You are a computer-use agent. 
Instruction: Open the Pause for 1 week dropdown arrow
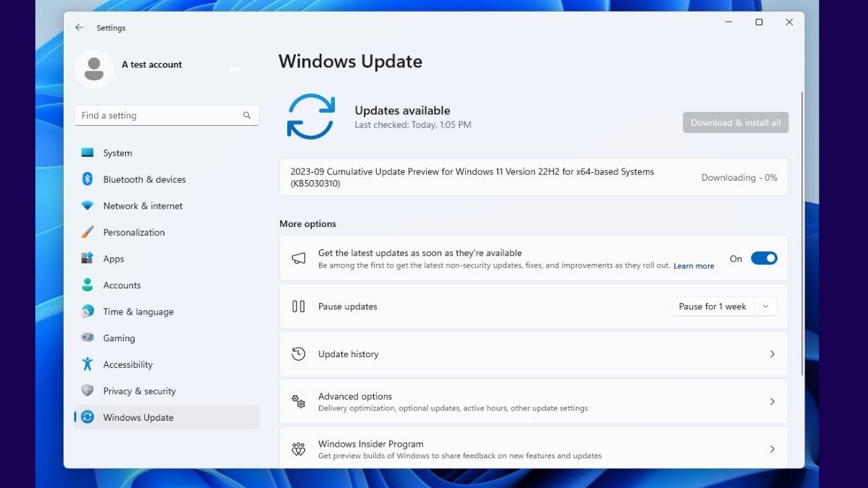(x=766, y=307)
